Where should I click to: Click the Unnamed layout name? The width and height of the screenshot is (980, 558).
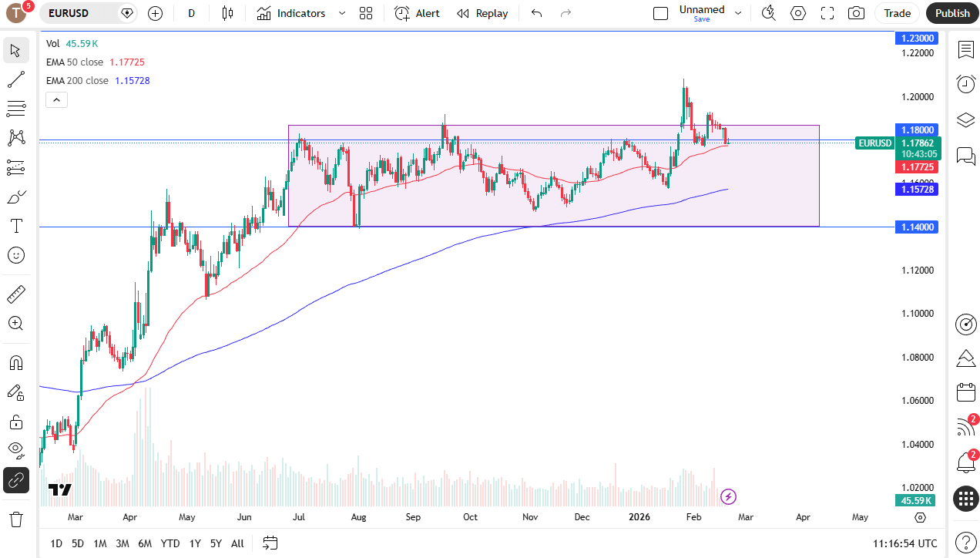[702, 10]
